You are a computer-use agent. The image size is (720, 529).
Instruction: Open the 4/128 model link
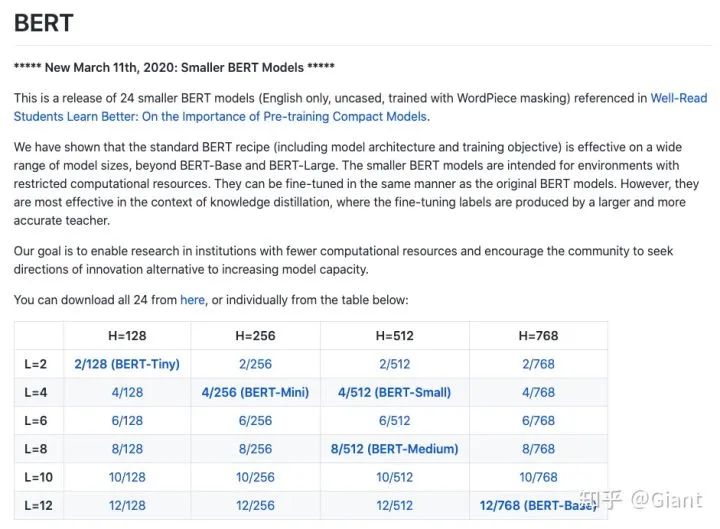pos(127,393)
